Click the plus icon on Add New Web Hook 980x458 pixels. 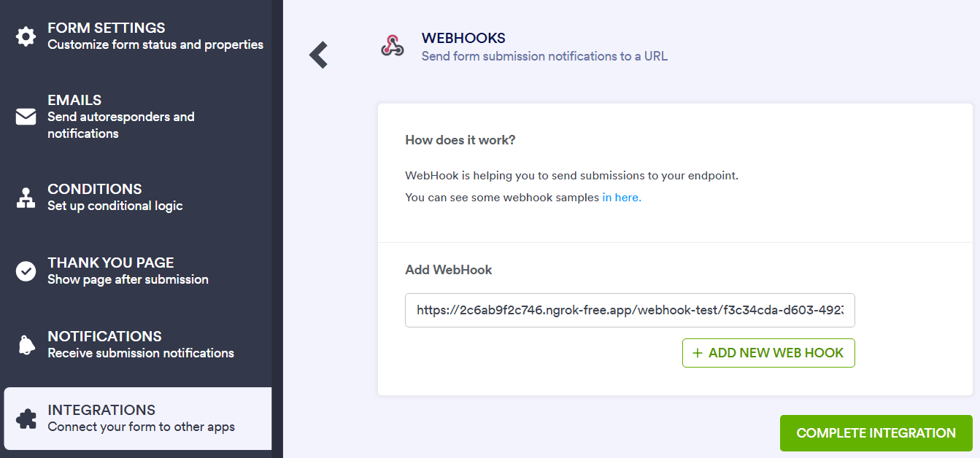697,353
